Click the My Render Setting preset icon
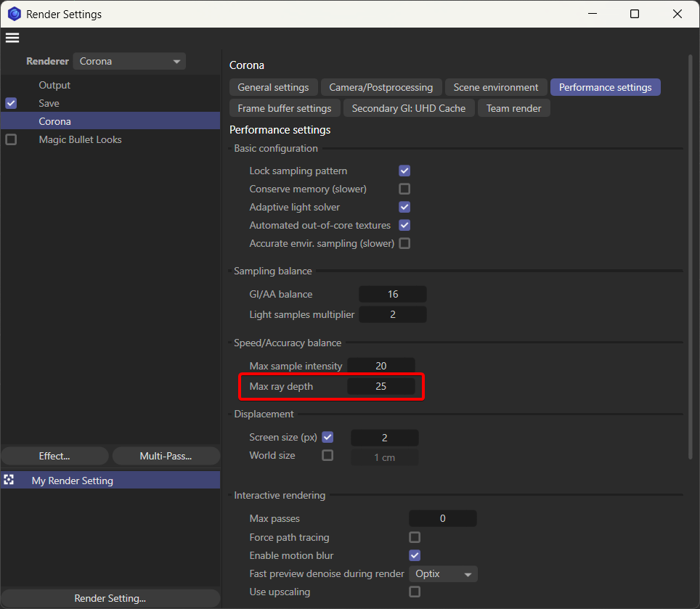This screenshot has width=700, height=609. coord(9,480)
